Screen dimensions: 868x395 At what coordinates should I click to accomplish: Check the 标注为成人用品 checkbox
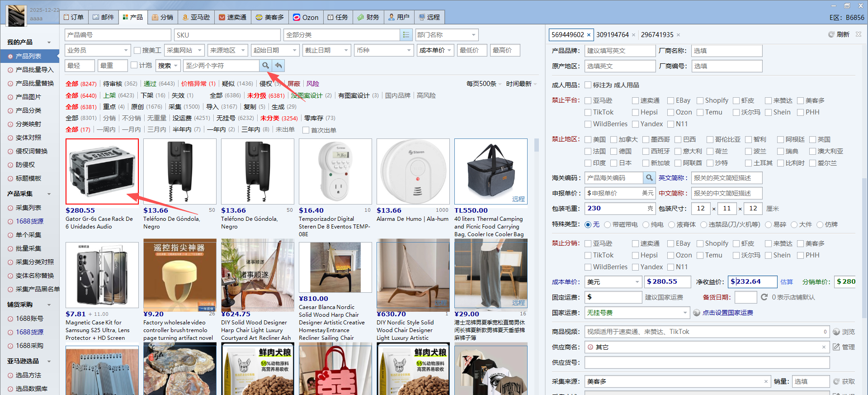point(588,85)
